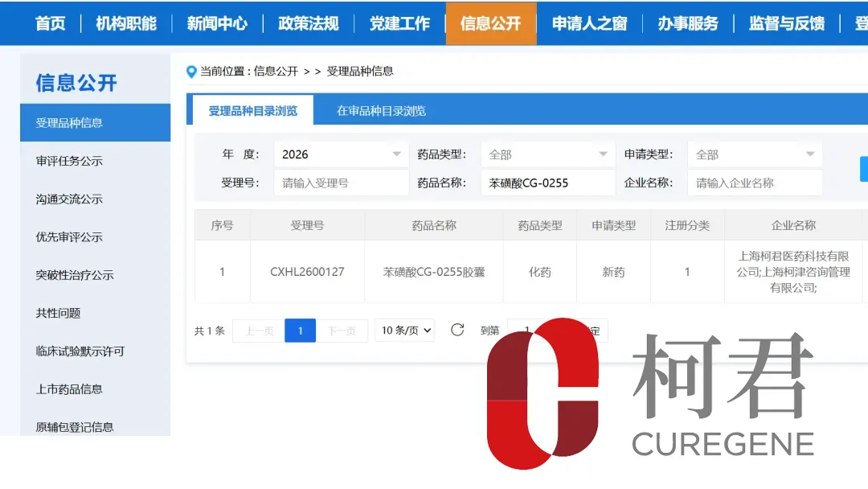Click the location pin breadcrumb icon
Screen dimensions: 868x489
pos(190,72)
